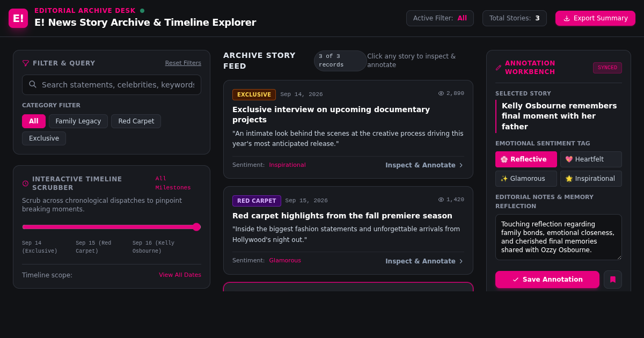This screenshot has width=644, height=338.
Task: Click the pencil icon by Annotation Workbench
Action: (499, 68)
